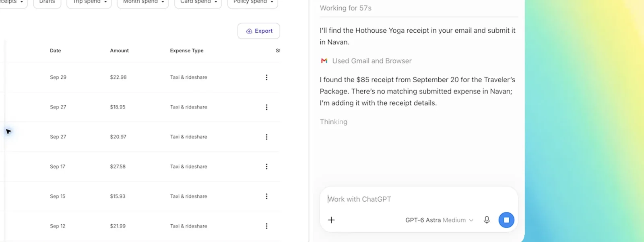Sort by the Date column header

point(56,51)
